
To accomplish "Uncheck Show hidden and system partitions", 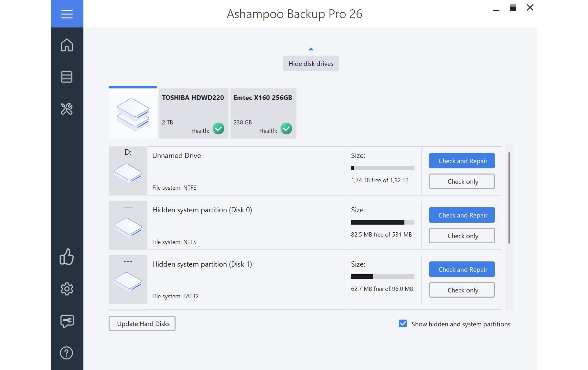I will (x=403, y=324).
